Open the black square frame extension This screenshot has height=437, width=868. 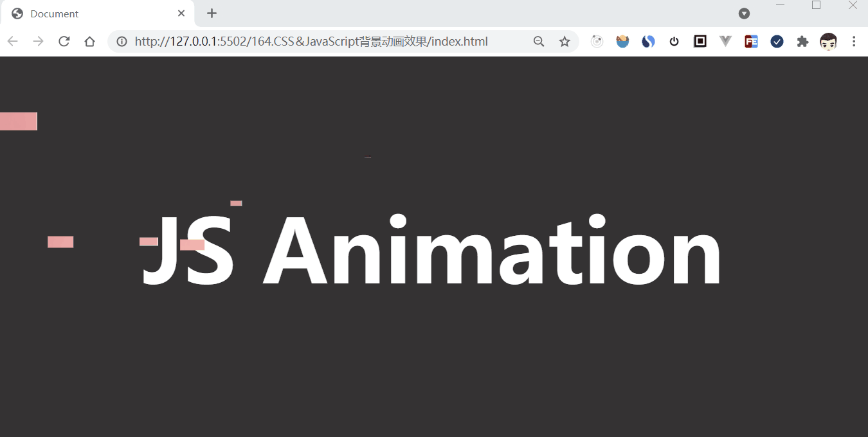tap(700, 42)
